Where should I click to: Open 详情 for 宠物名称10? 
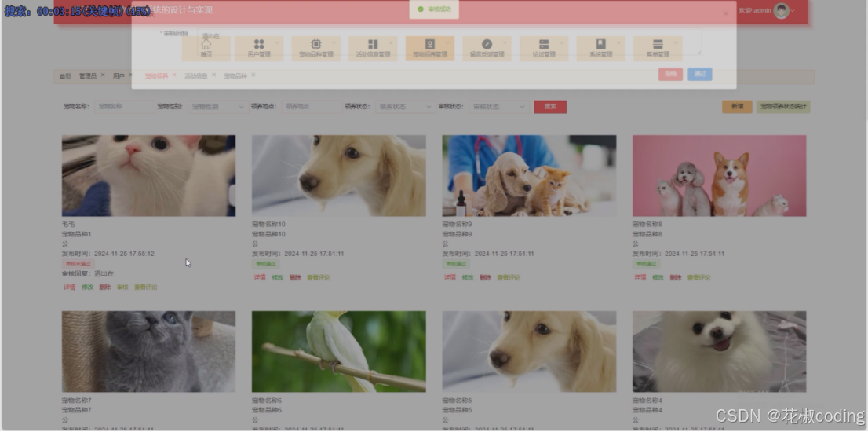tap(260, 277)
